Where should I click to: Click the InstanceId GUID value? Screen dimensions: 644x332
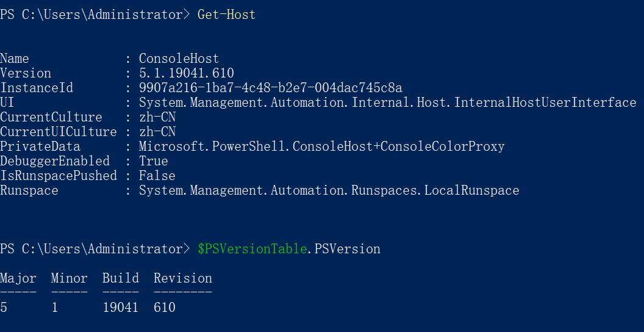[x=270, y=88]
